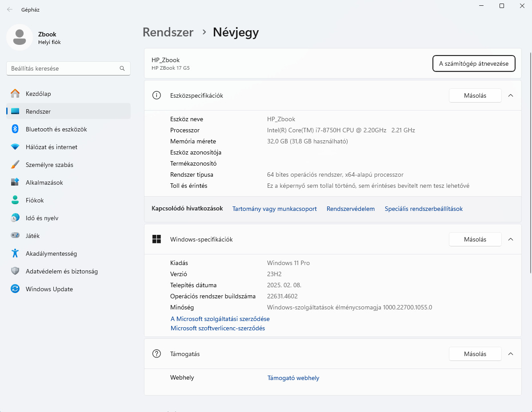Click the Intel Core i7-8750H processor value
This screenshot has width=532, height=412.
(x=341, y=130)
